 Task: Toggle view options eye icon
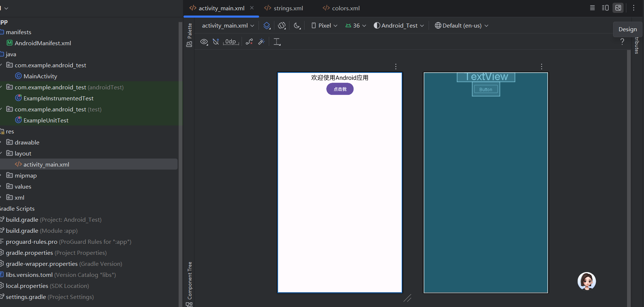point(204,42)
